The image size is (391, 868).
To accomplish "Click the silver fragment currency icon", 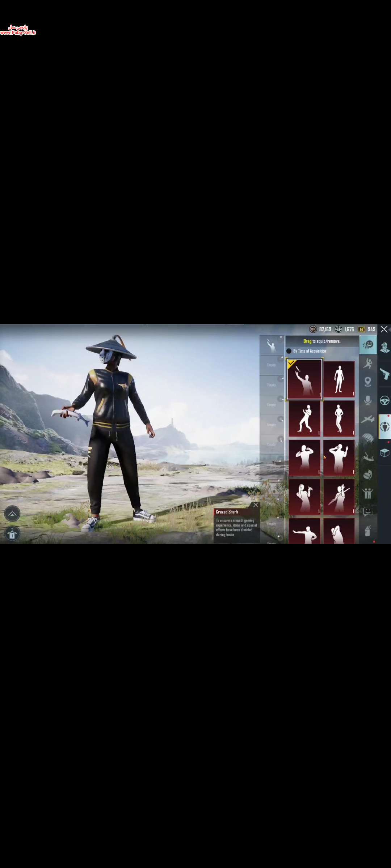I will click(x=339, y=329).
